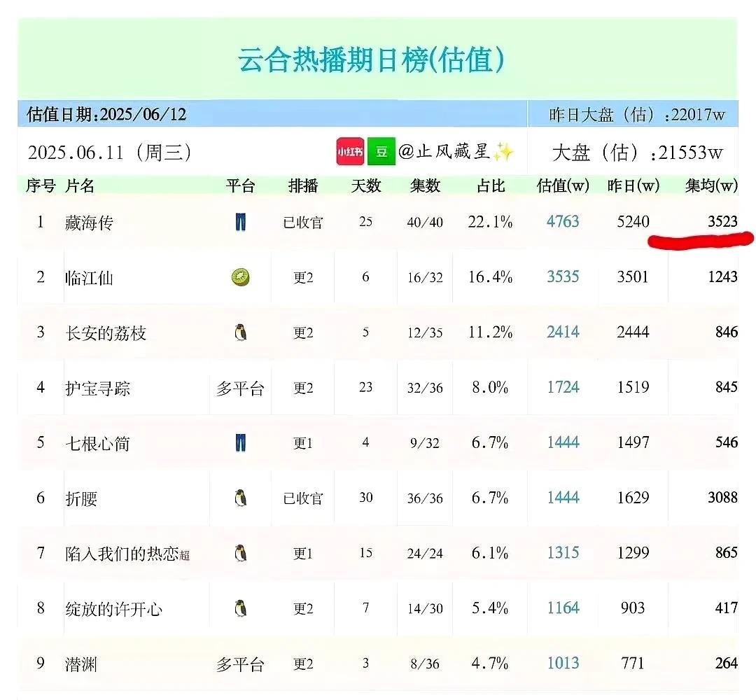
Task: Click the 估值日期:2025/06/12 label
Action: (x=106, y=114)
